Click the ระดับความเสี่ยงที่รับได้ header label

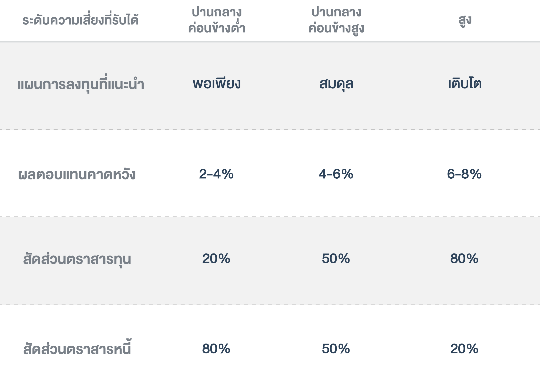tap(81, 20)
